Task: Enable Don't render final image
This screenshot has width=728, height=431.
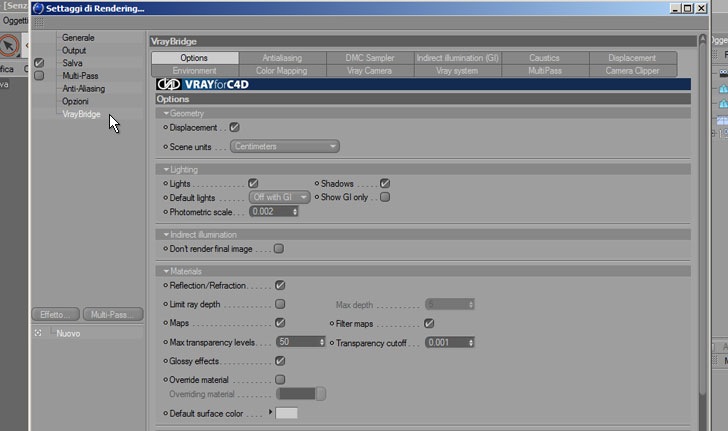Action: tap(279, 248)
